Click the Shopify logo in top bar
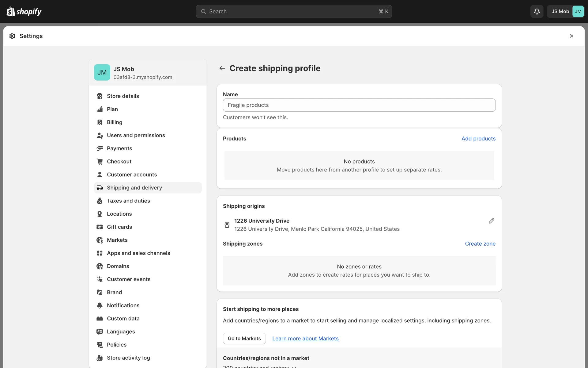Image resolution: width=588 pixels, height=368 pixels. pos(24,11)
